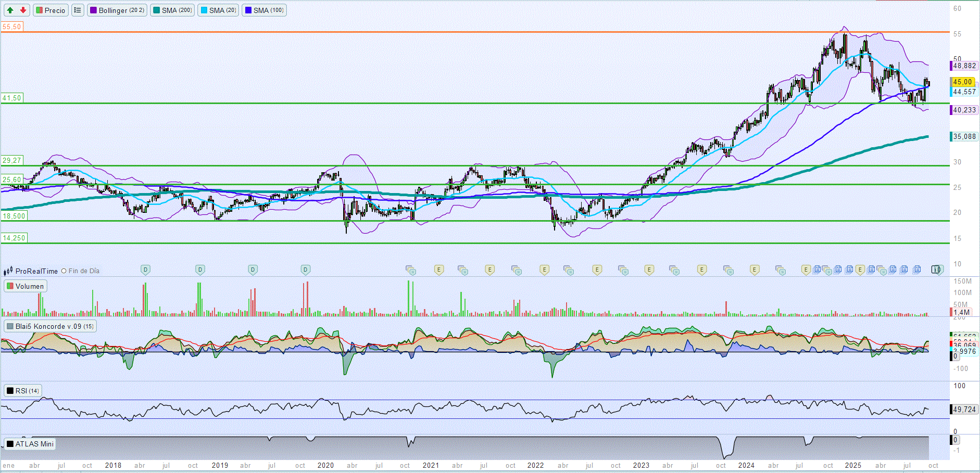Open the SMA (20) indicator label

click(x=219, y=10)
